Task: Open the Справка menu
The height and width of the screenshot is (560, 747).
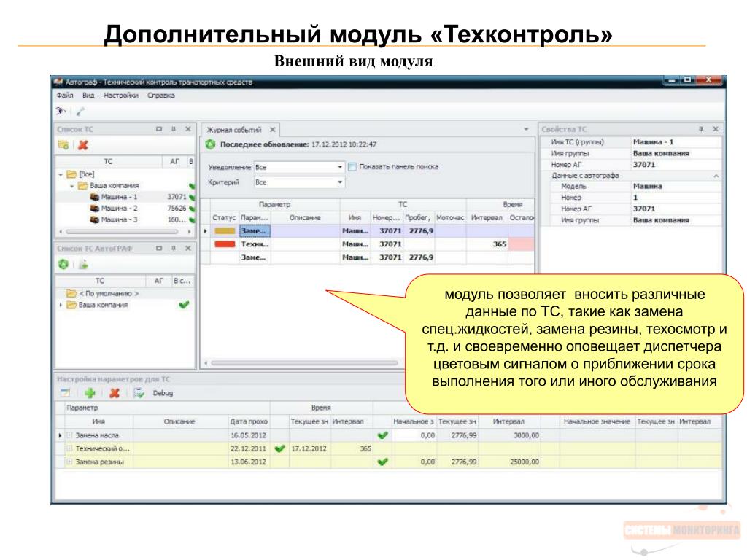Action: click(161, 96)
